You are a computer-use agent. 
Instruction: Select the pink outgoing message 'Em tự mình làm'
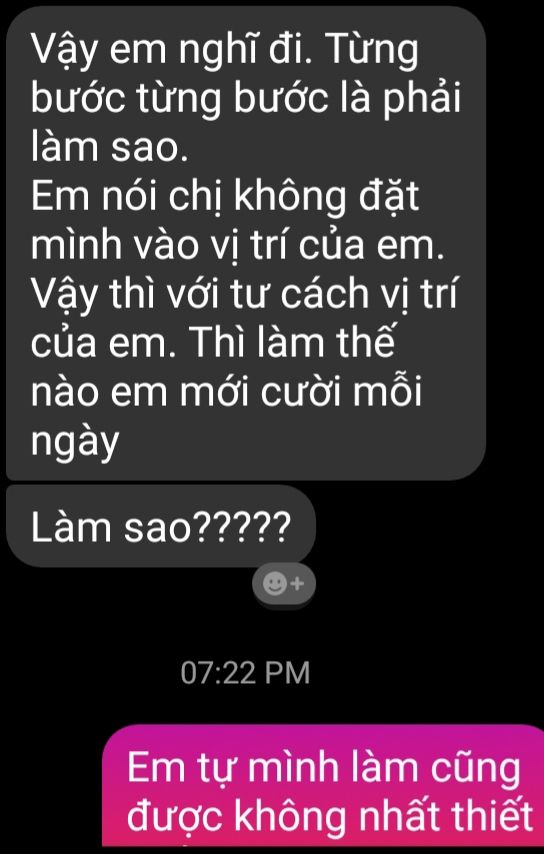tap(323, 785)
